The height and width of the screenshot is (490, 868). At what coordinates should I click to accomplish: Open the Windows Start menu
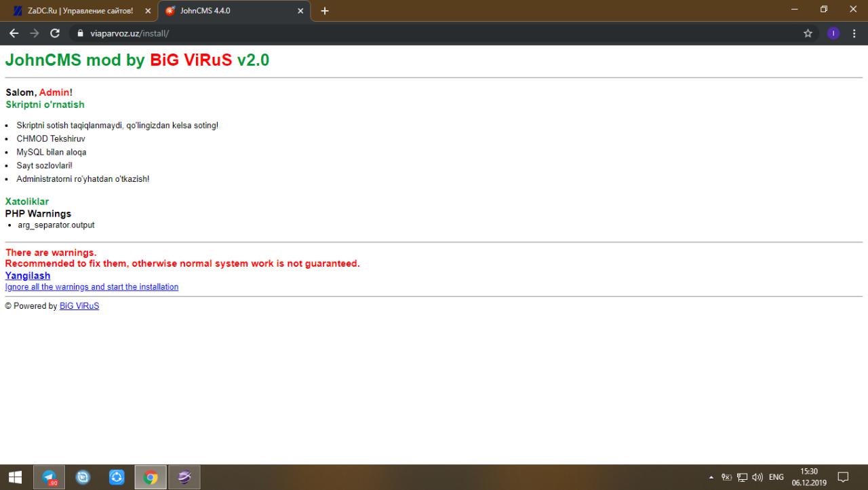tap(15, 477)
